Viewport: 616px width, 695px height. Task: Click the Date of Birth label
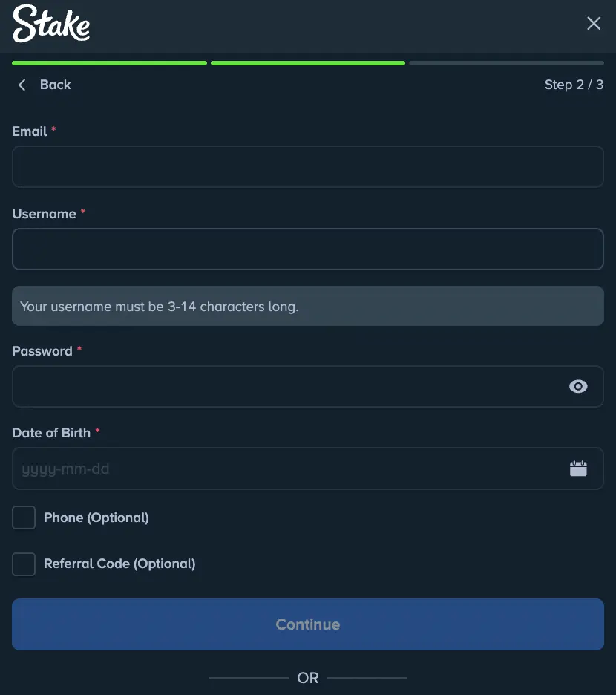(51, 433)
